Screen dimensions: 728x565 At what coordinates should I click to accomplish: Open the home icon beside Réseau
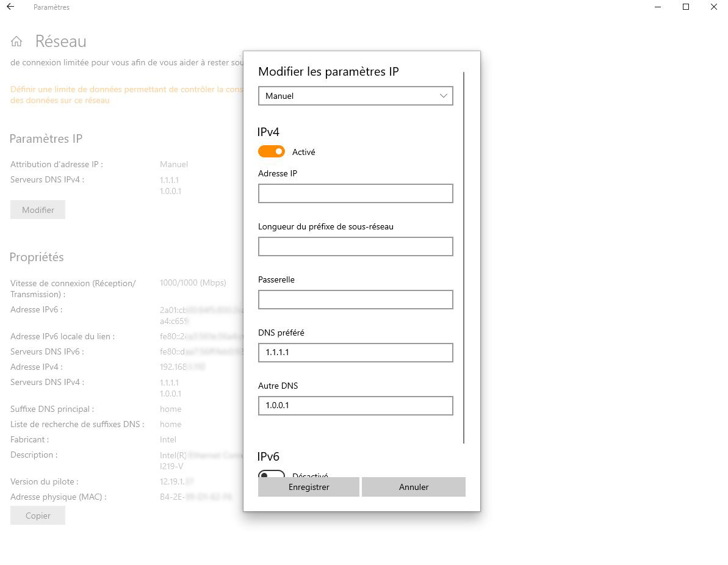point(16,41)
